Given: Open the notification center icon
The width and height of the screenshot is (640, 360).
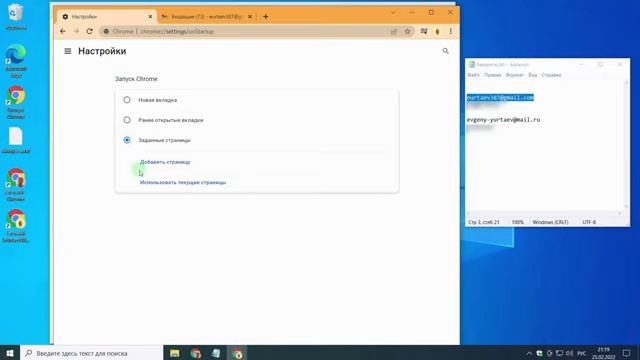Looking at the screenshot, I should [627, 353].
